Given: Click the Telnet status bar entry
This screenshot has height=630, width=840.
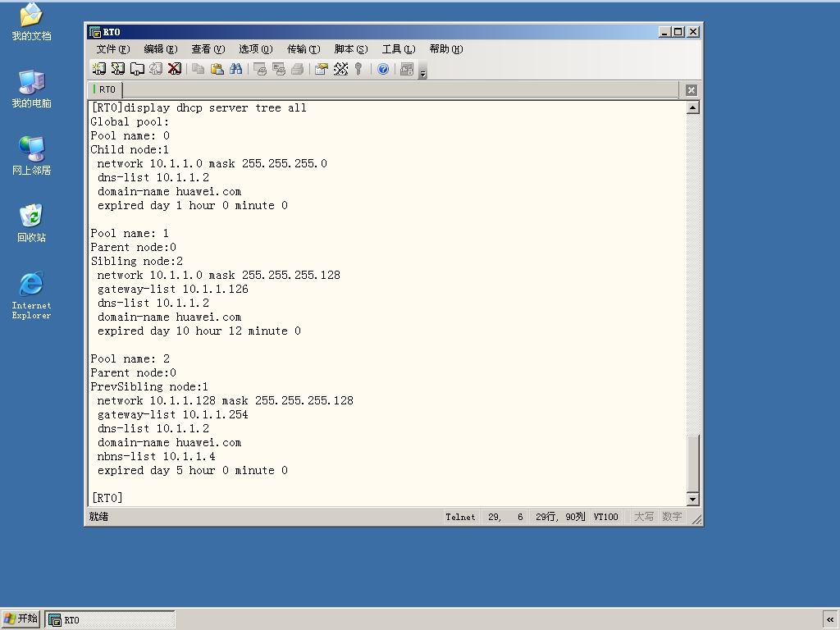Looking at the screenshot, I should [x=460, y=517].
